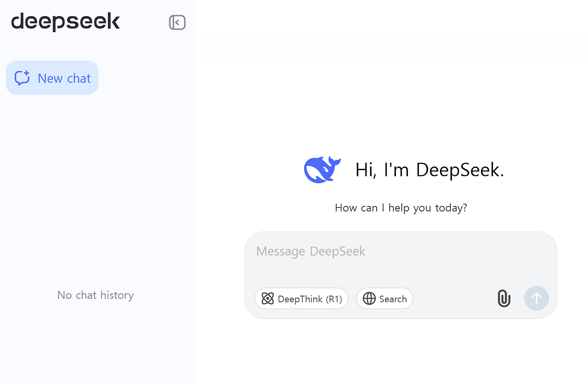Attach a file with the paperclip icon
588x383 pixels.
click(x=504, y=298)
